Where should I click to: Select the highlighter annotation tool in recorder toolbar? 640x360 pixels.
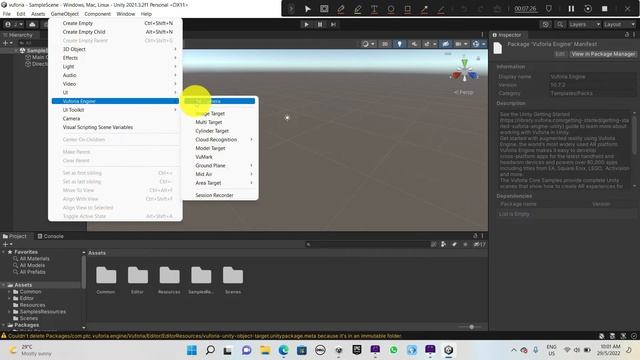click(x=358, y=9)
